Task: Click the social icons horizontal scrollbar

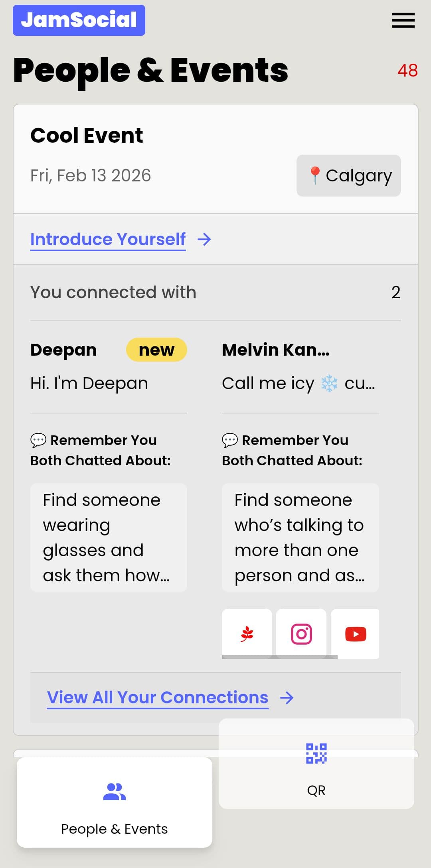Action: click(x=279, y=657)
